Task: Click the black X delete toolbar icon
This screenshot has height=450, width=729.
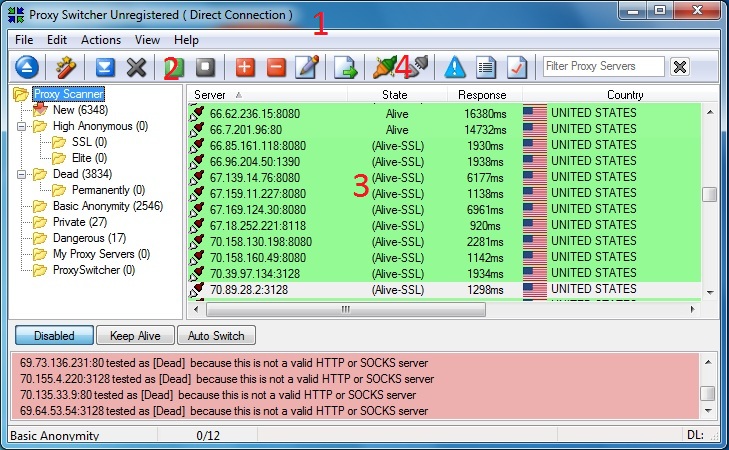Action: pyautogui.click(x=136, y=67)
